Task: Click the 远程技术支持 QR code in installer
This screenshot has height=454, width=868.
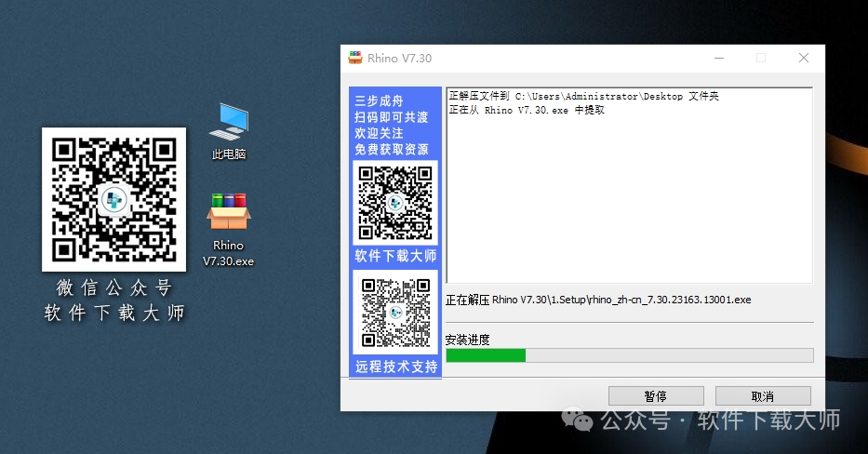Action: (x=395, y=313)
